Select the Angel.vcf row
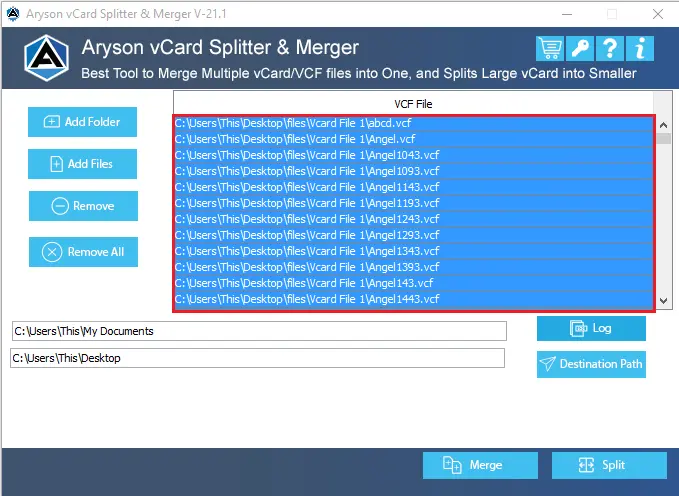 (414, 139)
